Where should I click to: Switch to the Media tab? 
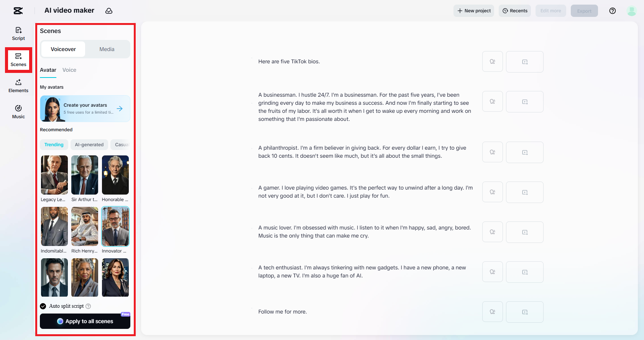coord(107,49)
